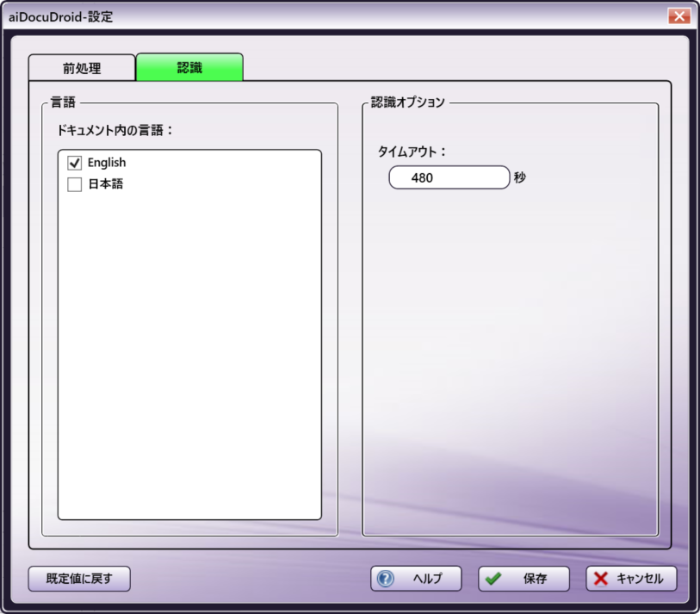Uncheck the English language checkbox
Screen dimensions: 700x614
(x=75, y=163)
